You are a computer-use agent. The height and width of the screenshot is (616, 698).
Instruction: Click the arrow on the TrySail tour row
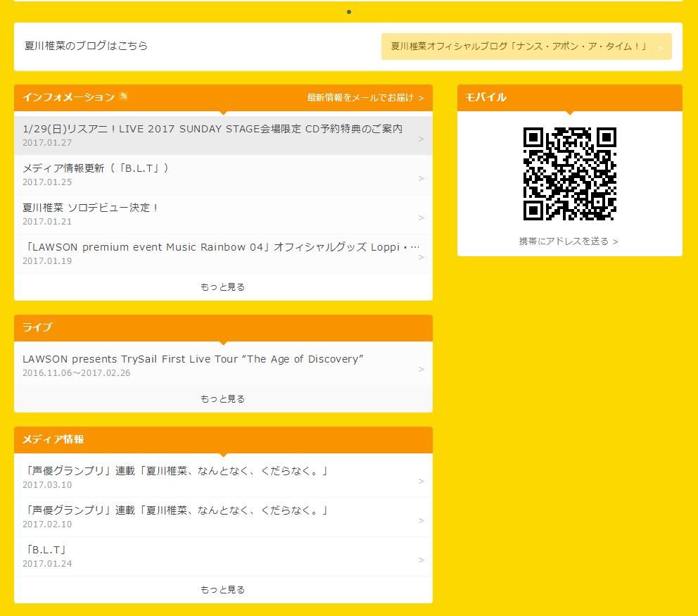[x=421, y=369]
